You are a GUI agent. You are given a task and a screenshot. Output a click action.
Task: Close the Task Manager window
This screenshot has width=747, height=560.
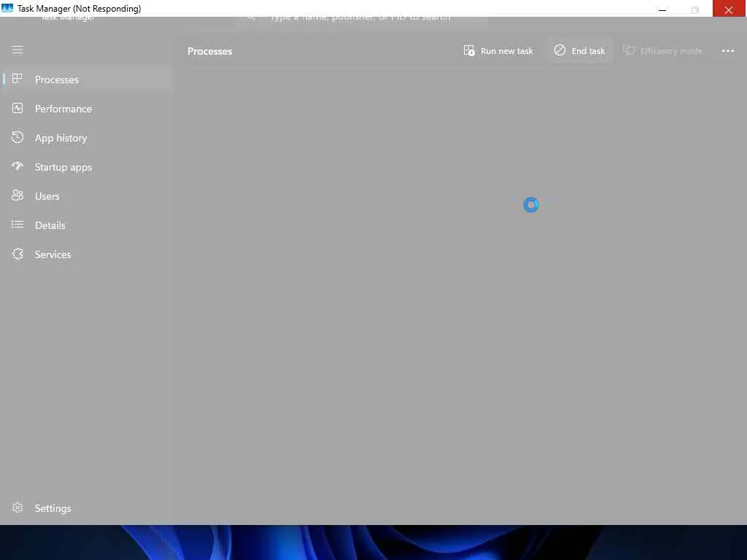729,9
